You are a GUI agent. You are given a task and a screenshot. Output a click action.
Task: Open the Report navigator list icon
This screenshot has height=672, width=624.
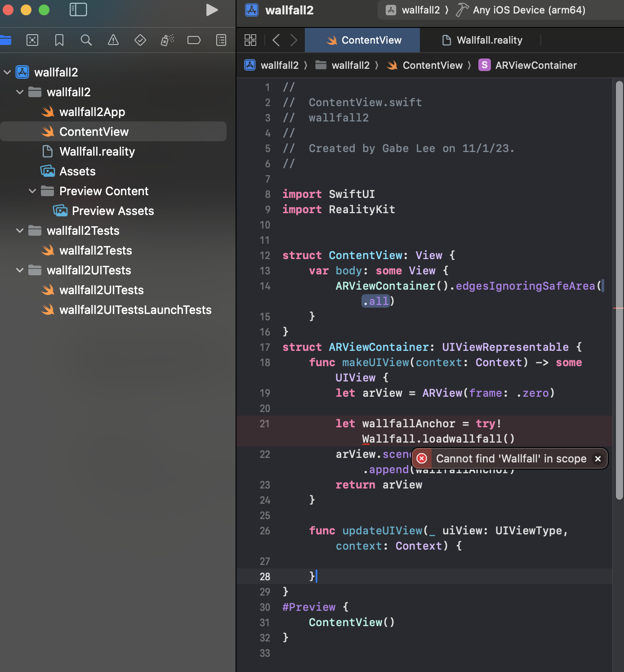[221, 40]
